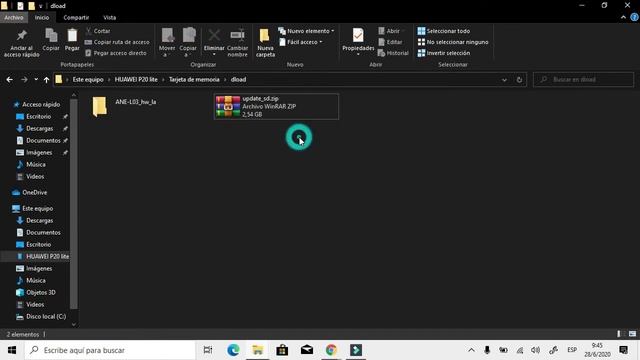This screenshot has width=640, height=360.
Task: Open the Windows Start menu
Action: click(x=12, y=350)
